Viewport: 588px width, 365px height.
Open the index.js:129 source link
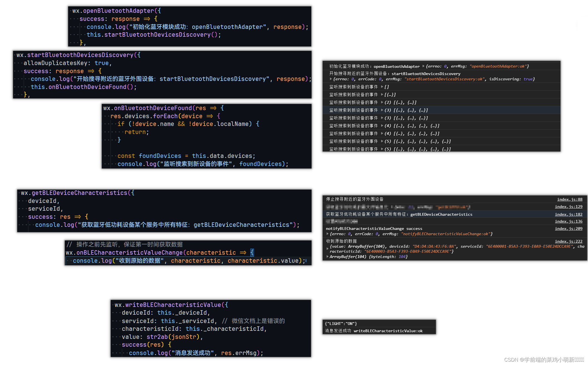pyautogui.click(x=569, y=207)
